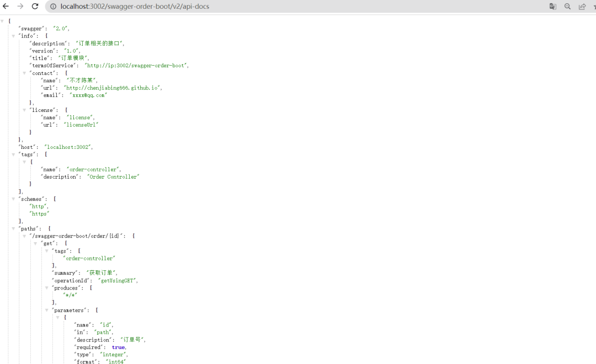Click the "host" key
596x364 pixels.
[x=27, y=147]
